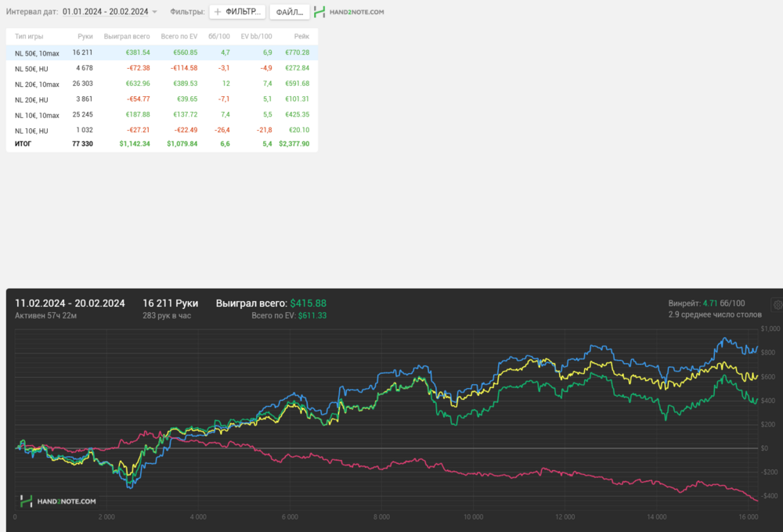Click total hands 77 330
The width and height of the screenshot is (783, 532).
82,144
